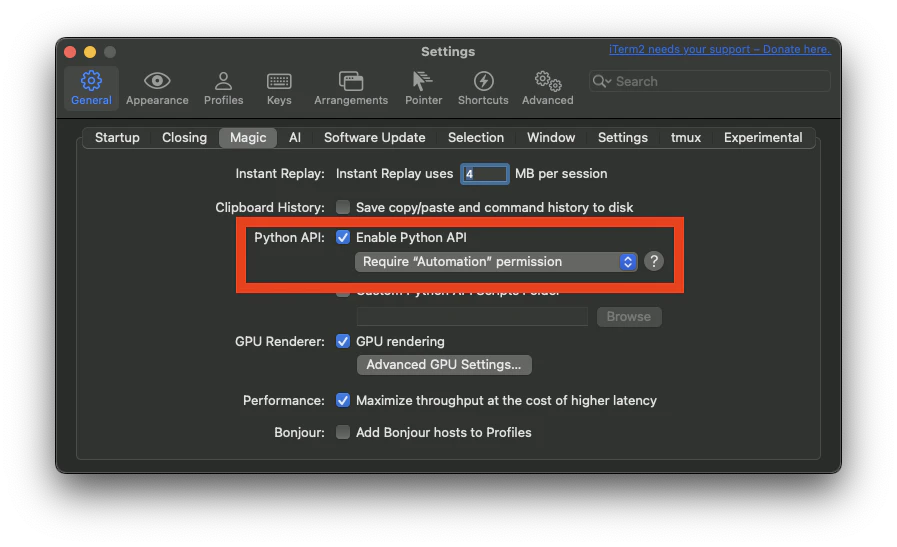Open Require Automation permission dropdown

click(x=496, y=261)
